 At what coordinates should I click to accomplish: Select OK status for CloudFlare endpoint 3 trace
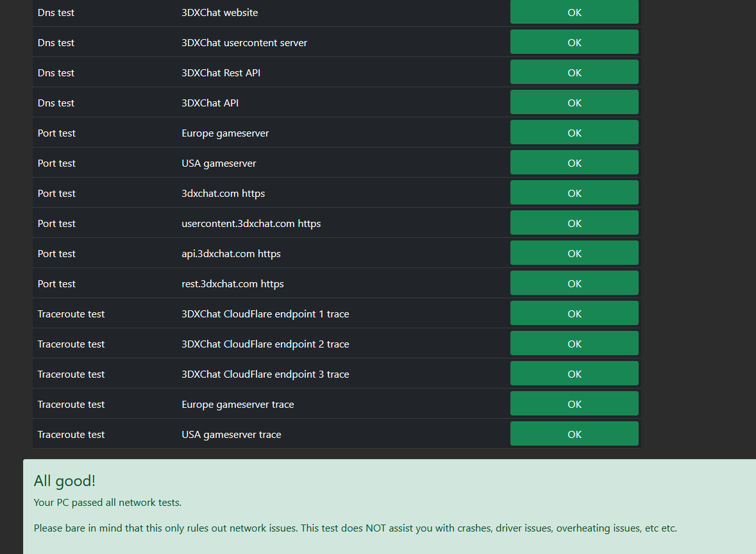coord(575,374)
